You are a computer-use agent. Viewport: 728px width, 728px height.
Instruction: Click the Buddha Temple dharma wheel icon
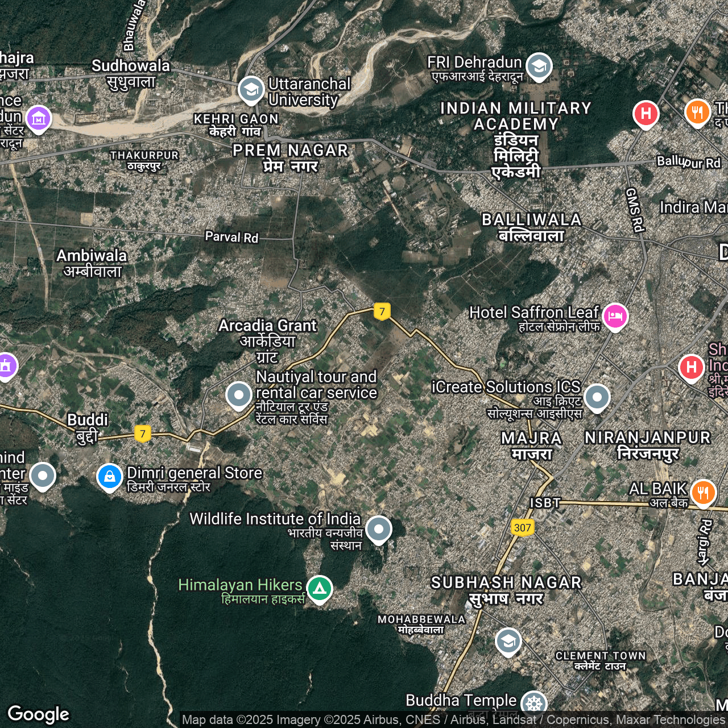click(x=533, y=704)
